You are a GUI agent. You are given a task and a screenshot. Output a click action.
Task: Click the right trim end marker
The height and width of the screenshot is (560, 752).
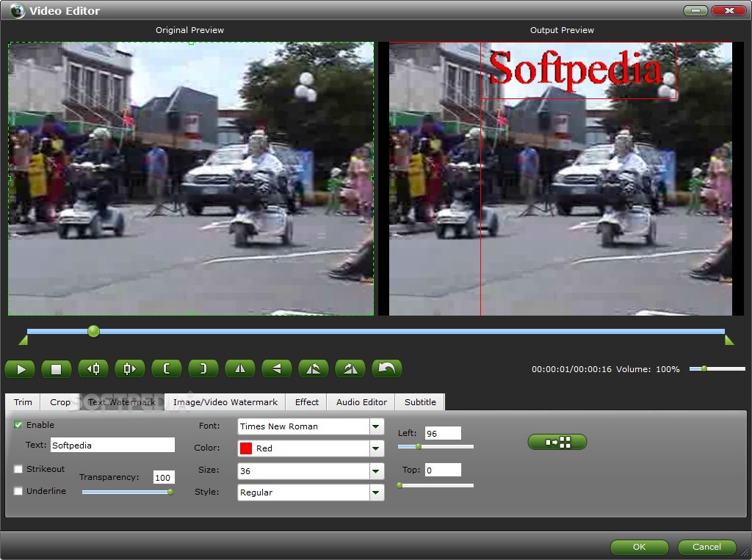pyautogui.click(x=729, y=340)
